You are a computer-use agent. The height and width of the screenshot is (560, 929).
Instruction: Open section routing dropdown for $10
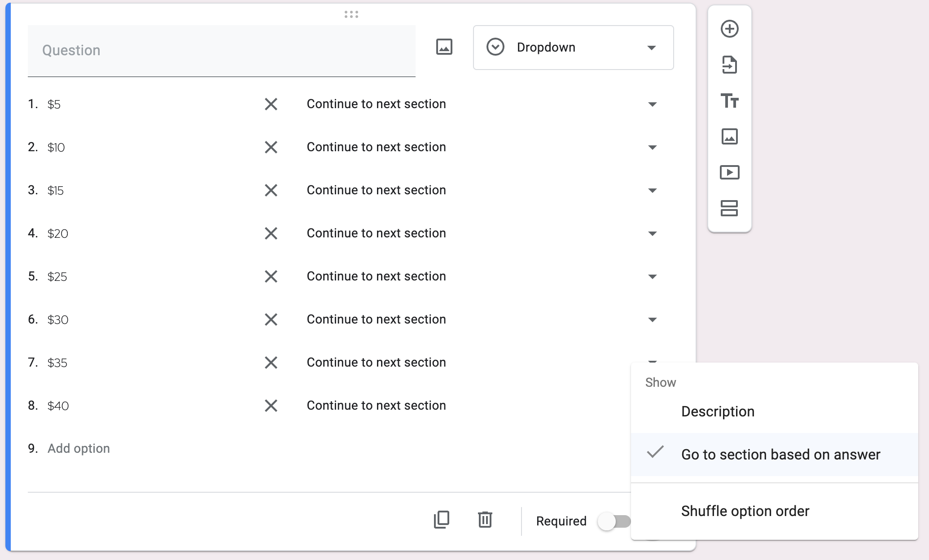pyautogui.click(x=482, y=147)
